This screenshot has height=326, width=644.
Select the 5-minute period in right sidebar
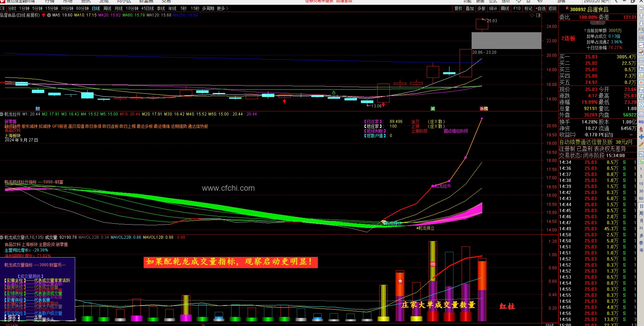click(x=641, y=176)
